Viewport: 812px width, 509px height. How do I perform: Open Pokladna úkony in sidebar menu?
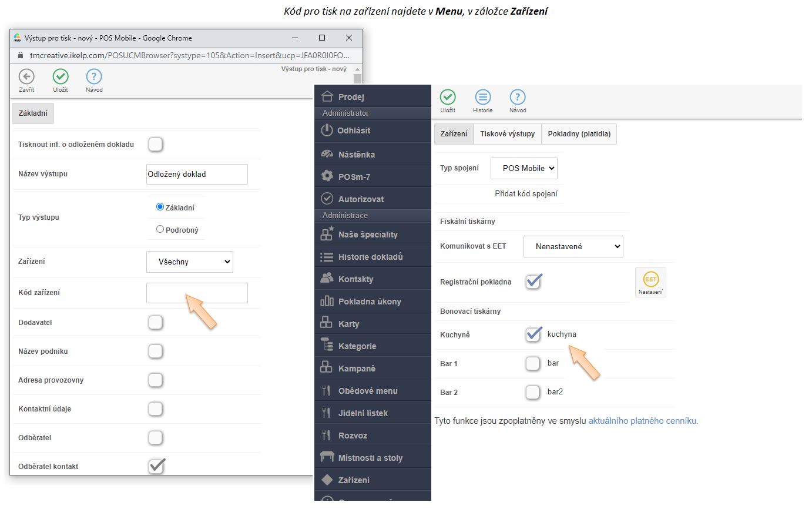(369, 302)
